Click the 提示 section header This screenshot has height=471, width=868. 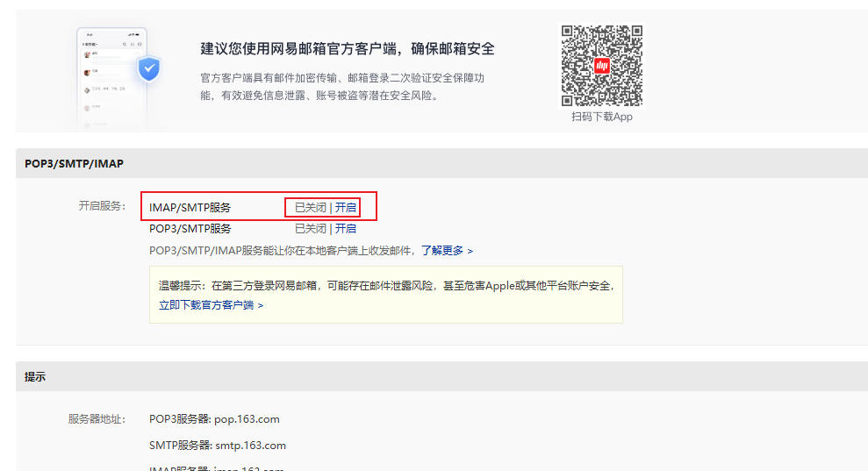coord(35,376)
